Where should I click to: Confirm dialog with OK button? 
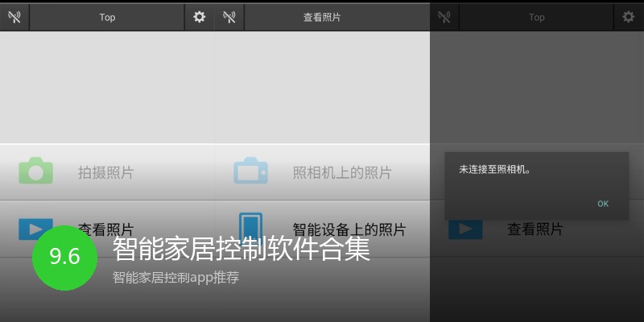603,204
